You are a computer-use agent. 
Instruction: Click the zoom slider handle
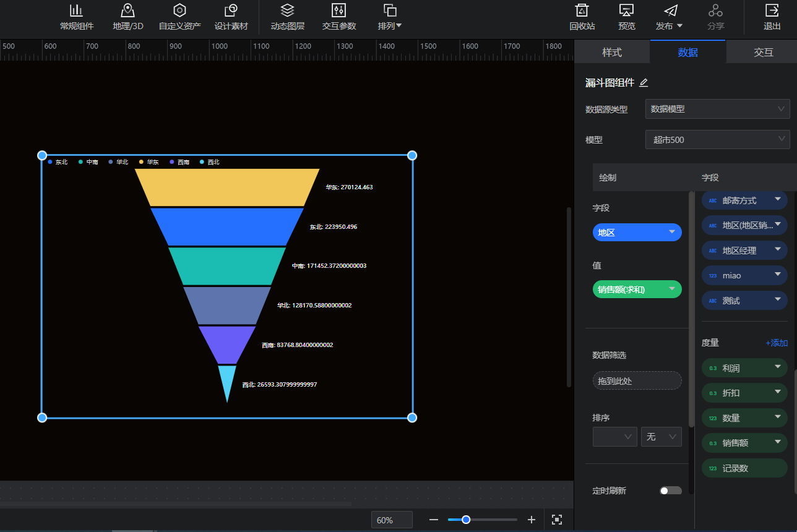coord(466,520)
